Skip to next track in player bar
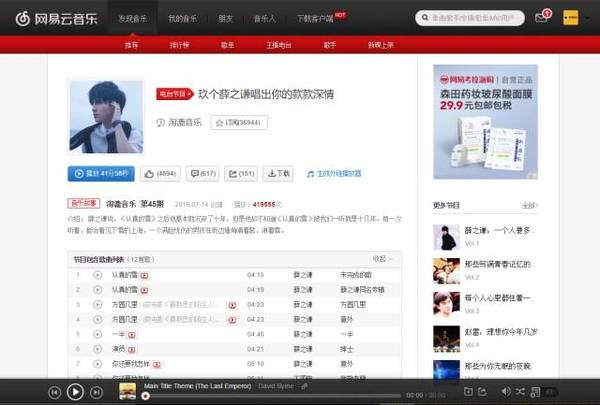 [96, 392]
